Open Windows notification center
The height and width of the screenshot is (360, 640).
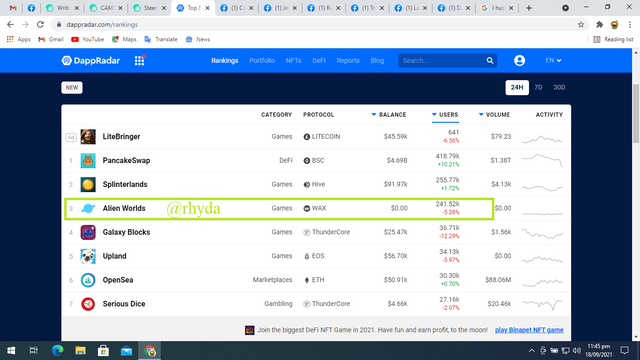(x=624, y=351)
